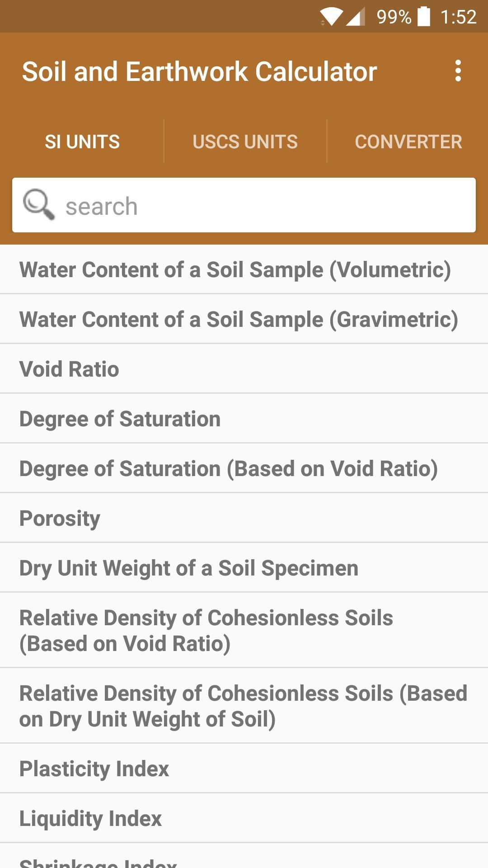Viewport: 488px width, 868px height.
Task: Open Water Content of a Soil Sample (Volumetric)
Action: [244, 269]
